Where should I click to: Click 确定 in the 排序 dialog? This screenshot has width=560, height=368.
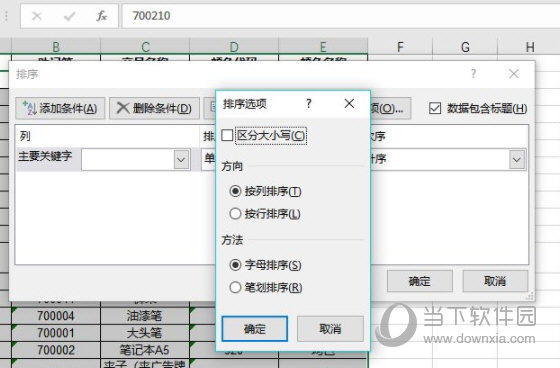(x=420, y=281)
